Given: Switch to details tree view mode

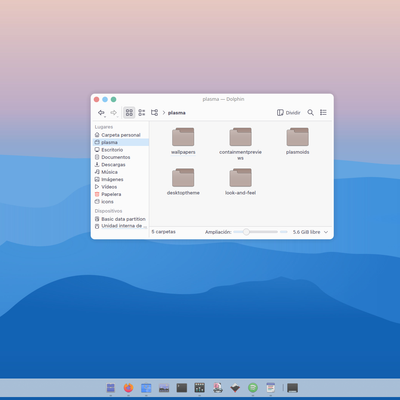Looking at the screenshot, I should pos(154,113).
